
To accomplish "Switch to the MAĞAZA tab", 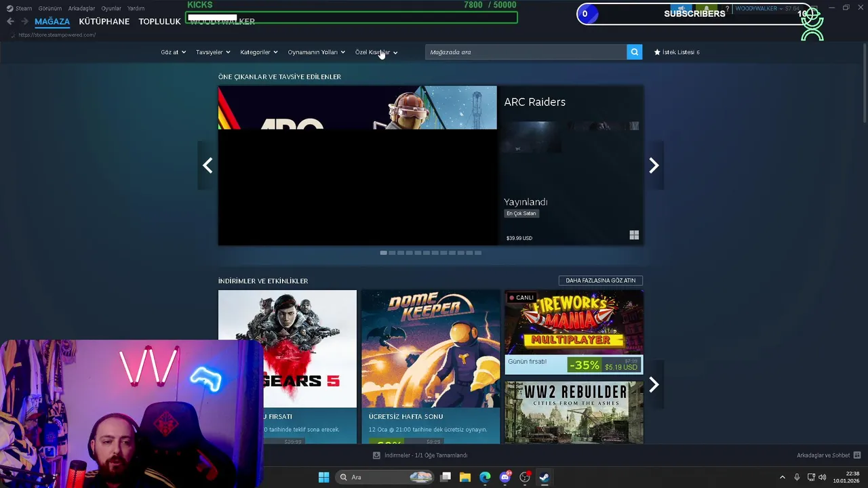I will click(52, 21).
